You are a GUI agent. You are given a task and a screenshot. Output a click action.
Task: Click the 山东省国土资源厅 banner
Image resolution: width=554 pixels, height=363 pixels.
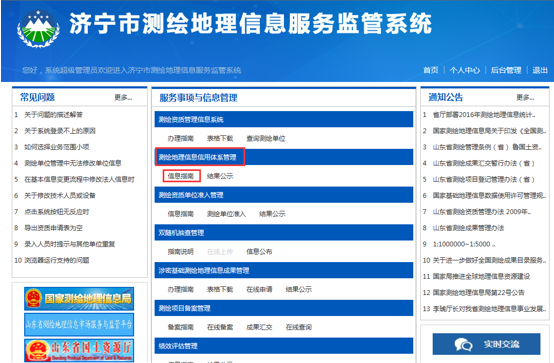click(79, 350)
